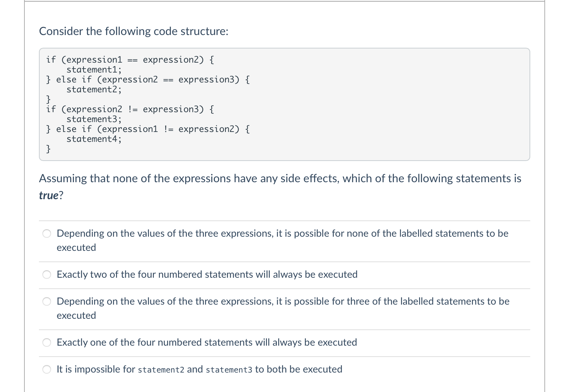Click 'statement3;' line in code block
Image resolution: width=572 pixels, height=392 pixels.
pyautogui.click(x=94, y=119)
